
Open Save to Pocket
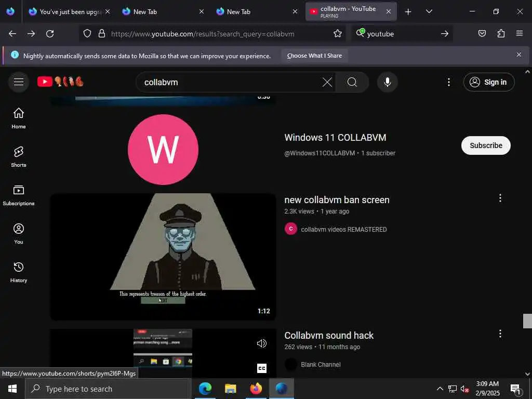[x=482, y=34]
